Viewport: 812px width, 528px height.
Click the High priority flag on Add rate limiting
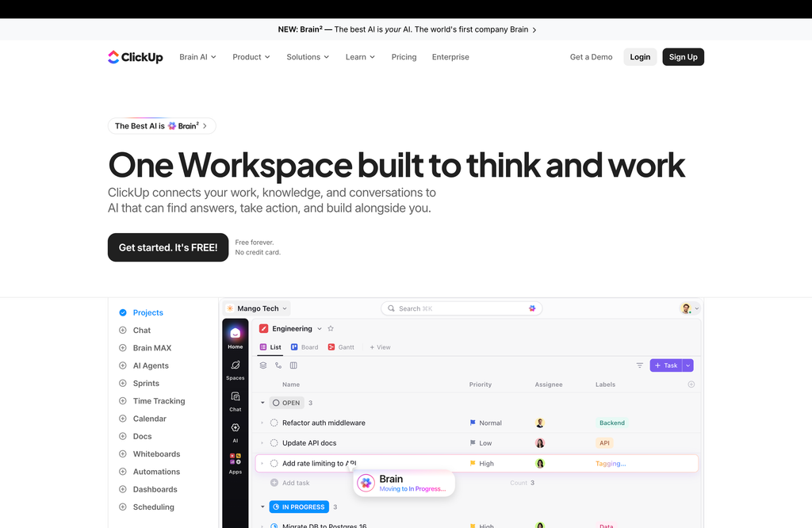click(473, 463)
